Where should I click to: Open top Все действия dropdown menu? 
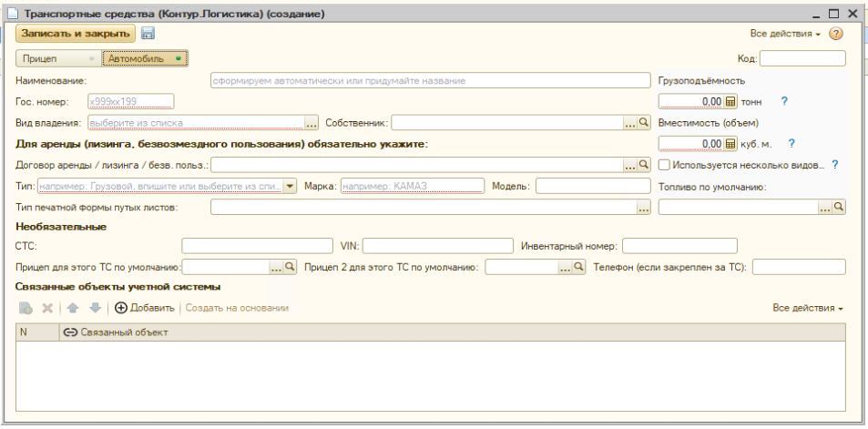click(785, 34)
